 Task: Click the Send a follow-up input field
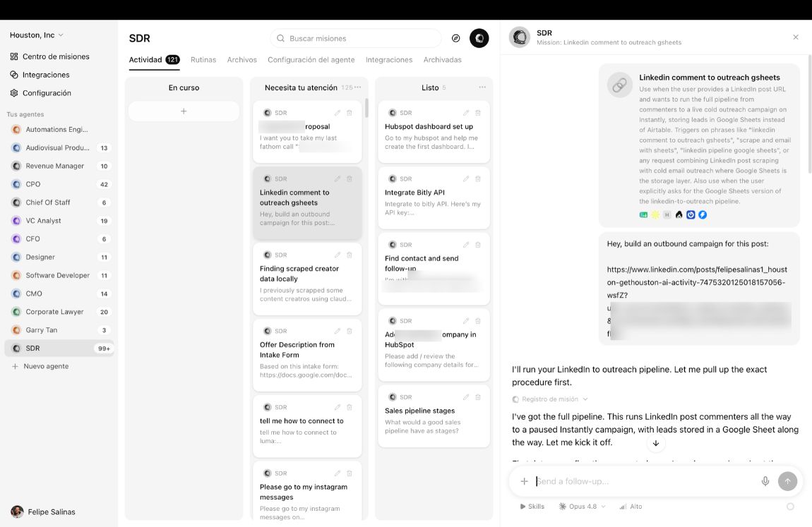click(645, 481)
